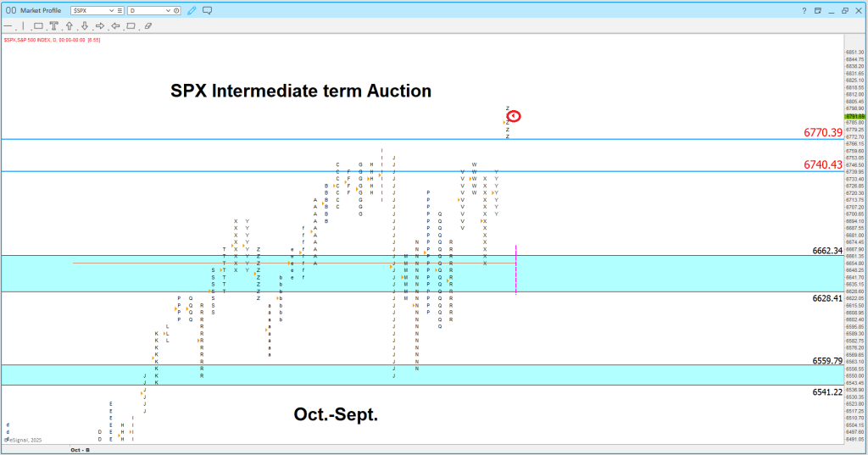Image resolution: width=868 pixels, height=455 pixels.
Task: Toggle the blue pencil drawing mode
Action: (x=192, y=10)
